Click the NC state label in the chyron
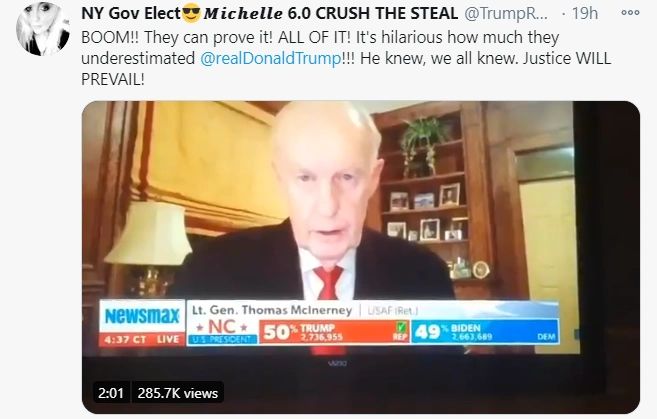The image size is (657, 419). 222,326
